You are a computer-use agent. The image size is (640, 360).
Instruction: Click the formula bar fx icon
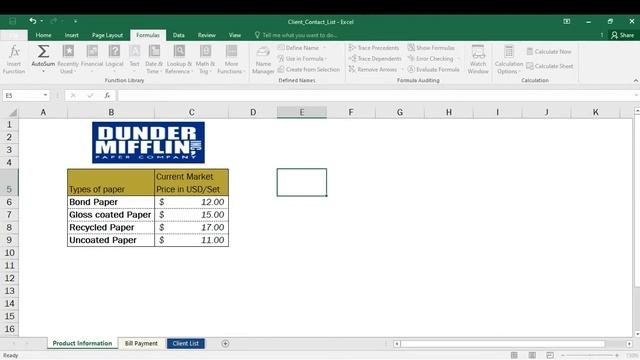click(107, 96)
